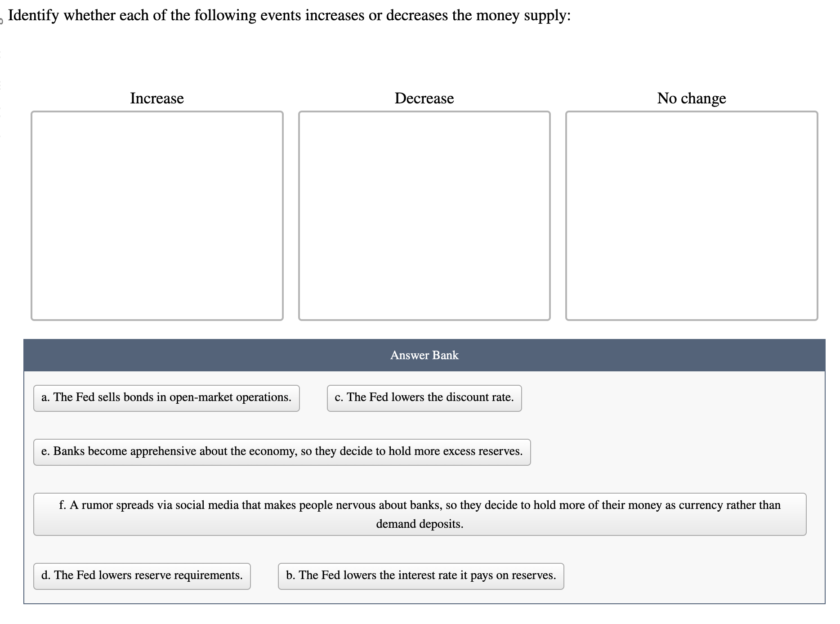Click inside the Decrease drop box
840x624 pixels.
[424, 215]
